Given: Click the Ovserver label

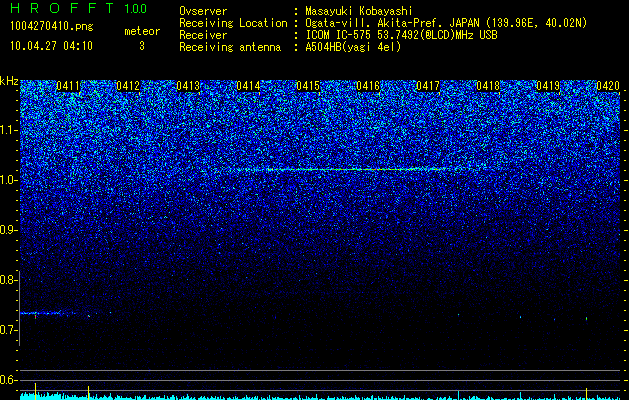Looking at the screenshot, I should click(203, 11).
